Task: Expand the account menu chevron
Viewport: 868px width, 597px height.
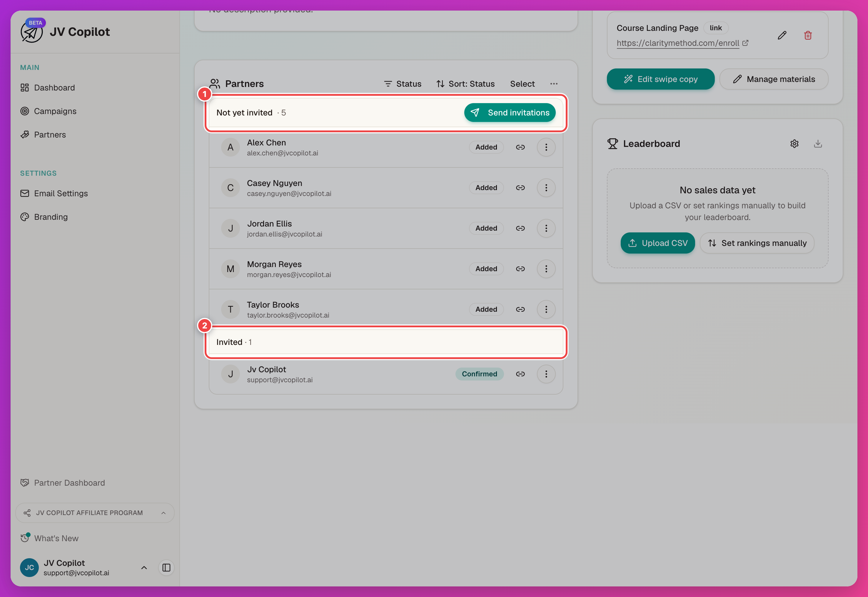Action: 144,567
